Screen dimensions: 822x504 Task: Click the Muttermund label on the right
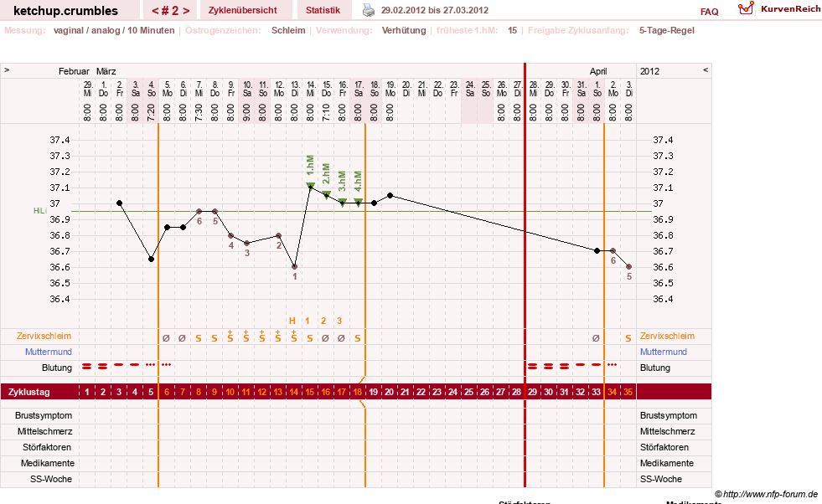663,352
